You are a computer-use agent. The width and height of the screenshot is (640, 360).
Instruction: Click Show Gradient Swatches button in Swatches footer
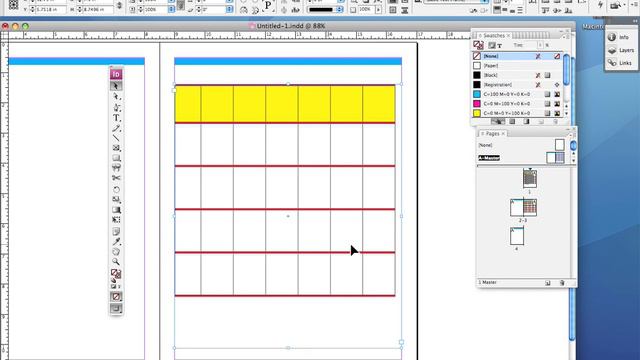(x=526, y=121)
